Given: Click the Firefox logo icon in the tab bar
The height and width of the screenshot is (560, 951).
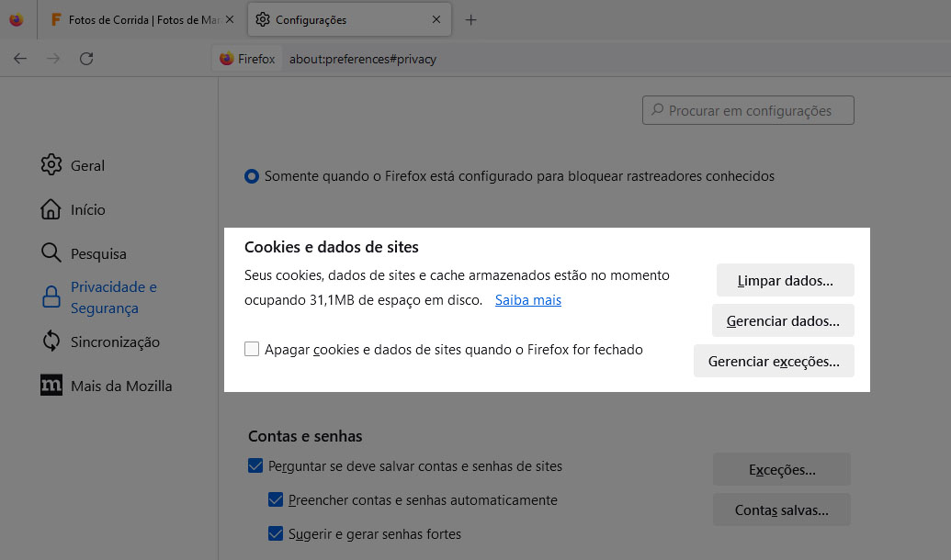Looking at the screenshot, I should [x=17, y=20].
